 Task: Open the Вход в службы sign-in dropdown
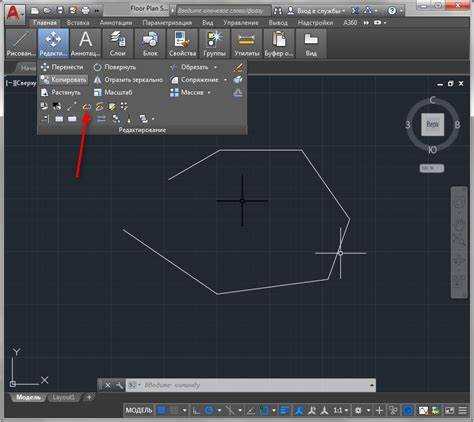tap(316, 11)
